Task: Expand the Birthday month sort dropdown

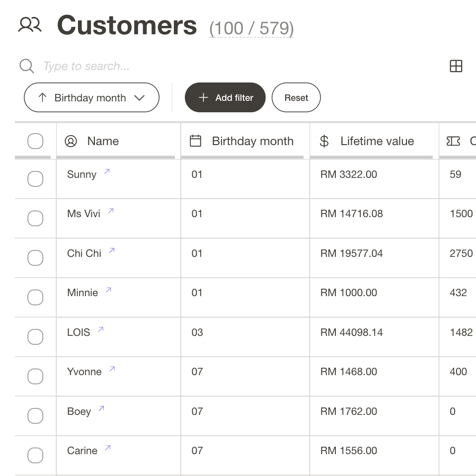Action: pyautogui.click(x=91, y=97)
